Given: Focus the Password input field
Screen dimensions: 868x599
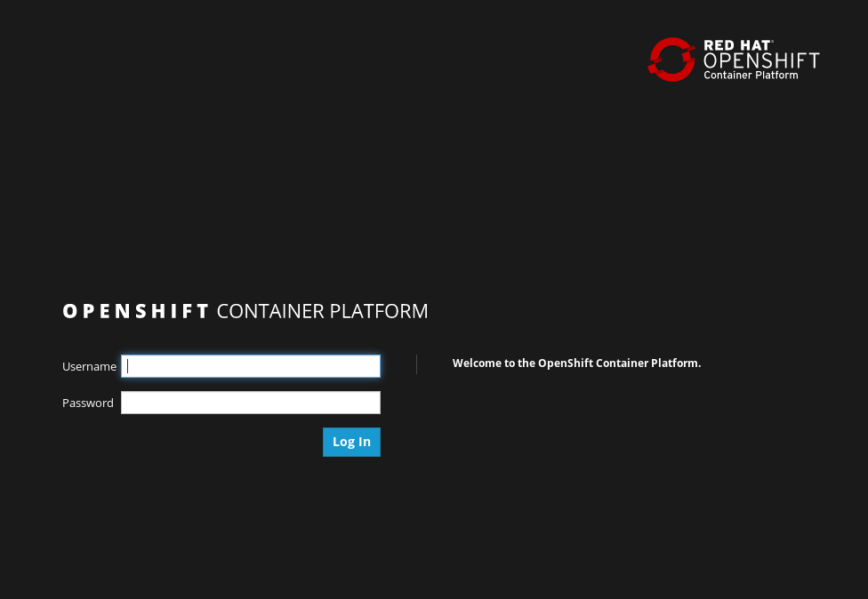Looking at the screenshot, I should [x=251, y=403].
